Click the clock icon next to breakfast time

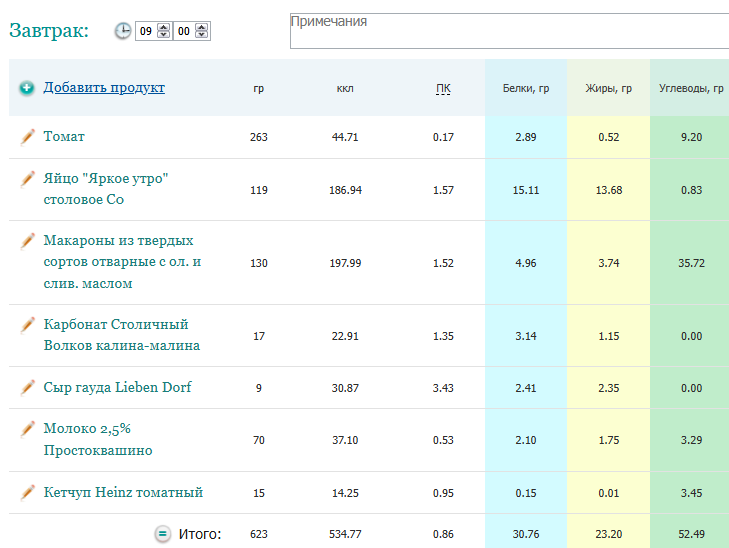123,31
